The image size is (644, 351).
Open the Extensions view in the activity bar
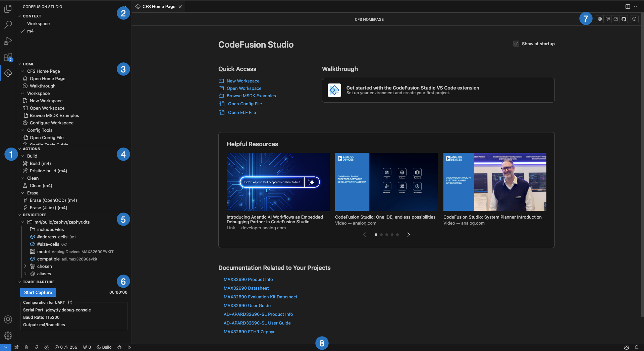click(8, 57)
